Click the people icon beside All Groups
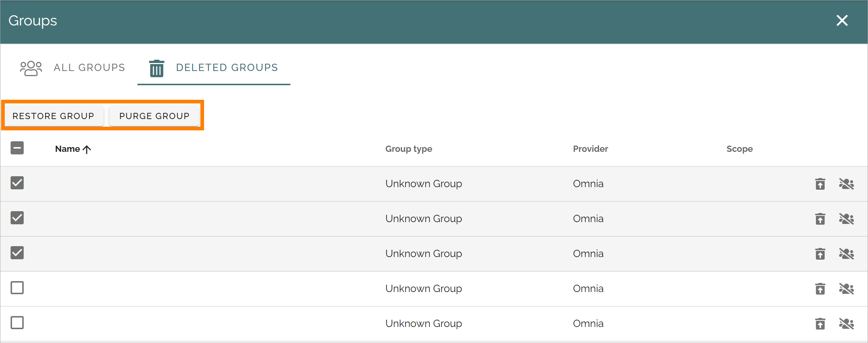 [31, 68]
